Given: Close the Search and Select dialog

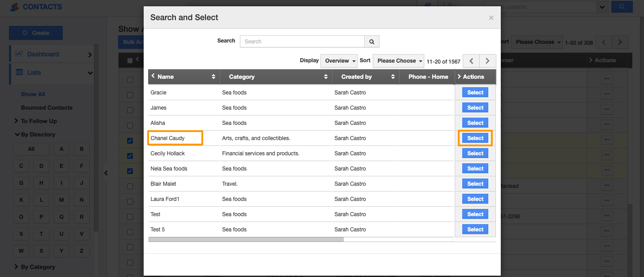Looking at the screenshot, I should [491, 18].
